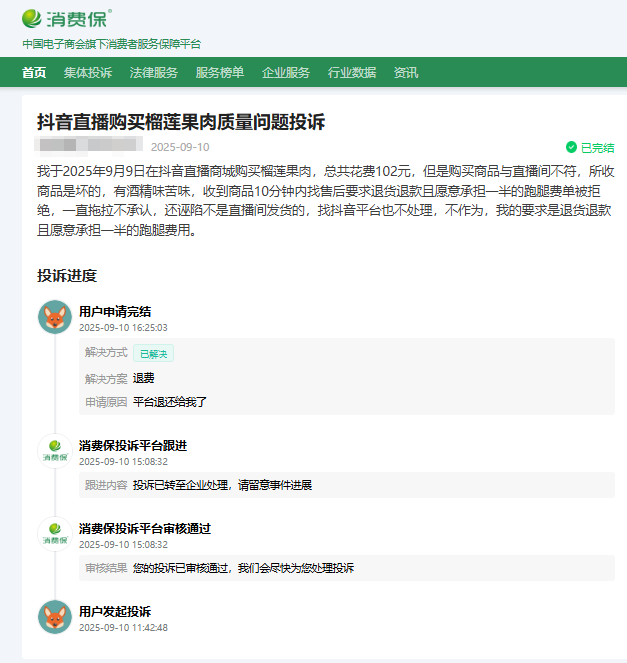627x663 pixels.
Task: Click the complaint title 抖音直播购买榴莲果肉质量问题投诉
Action: [181, 122]
